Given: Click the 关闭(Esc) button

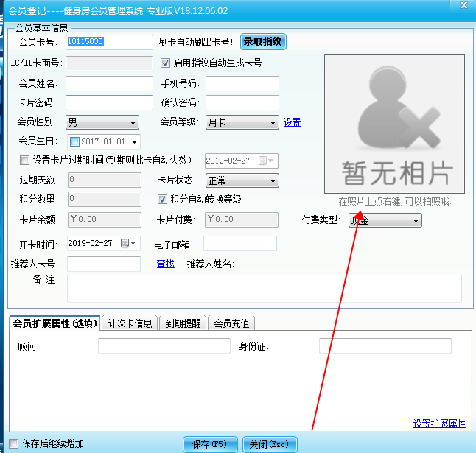Looking at the screenshot, I should [270, 444].
